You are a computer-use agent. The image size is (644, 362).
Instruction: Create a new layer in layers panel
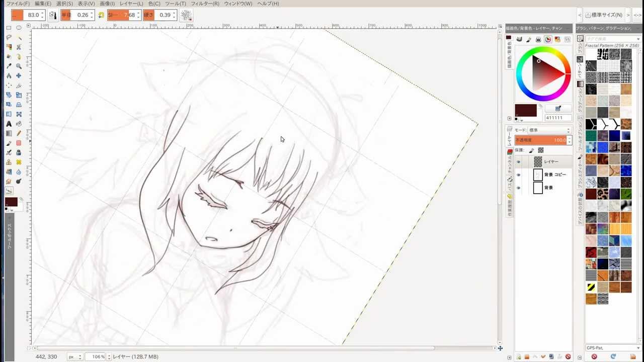[x=519, y=357]
